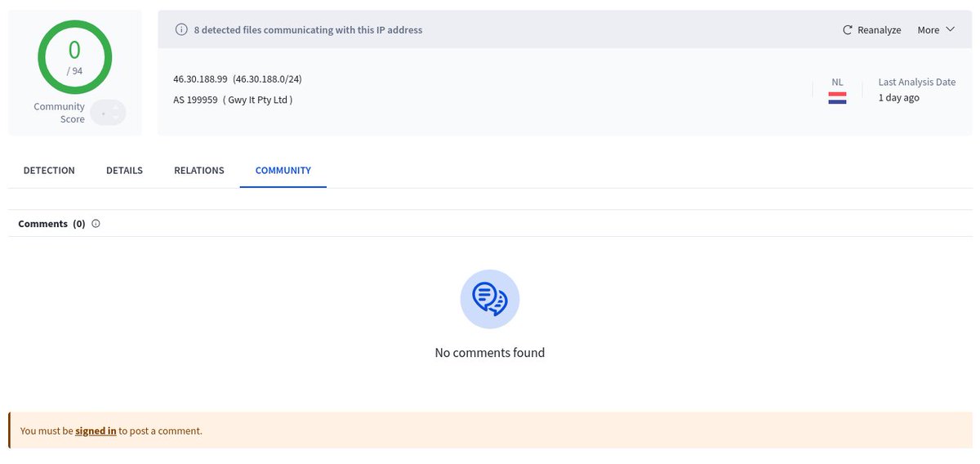Click the No comments found message
The height and width of the screenshot is (464, 980).
click(490, 353)
